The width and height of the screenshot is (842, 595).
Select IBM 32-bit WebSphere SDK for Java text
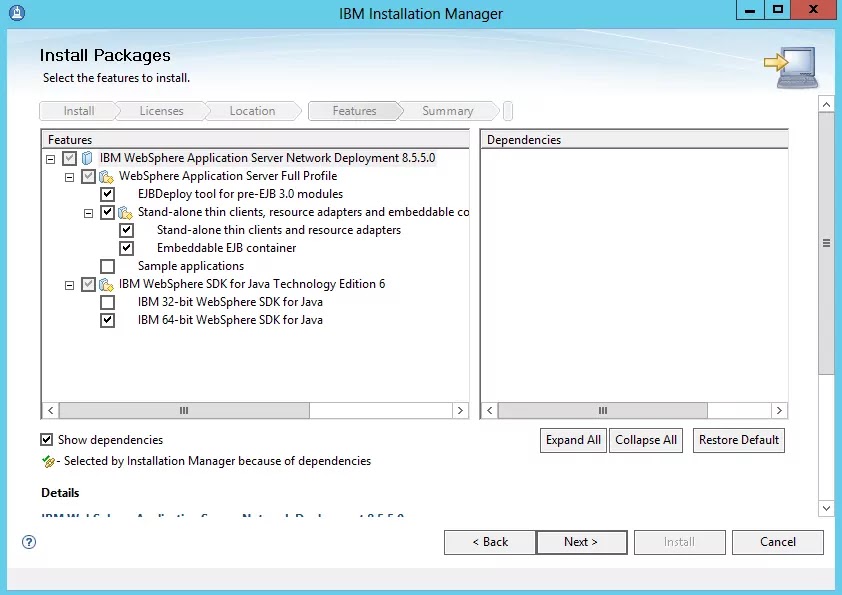tap(230, 302)
